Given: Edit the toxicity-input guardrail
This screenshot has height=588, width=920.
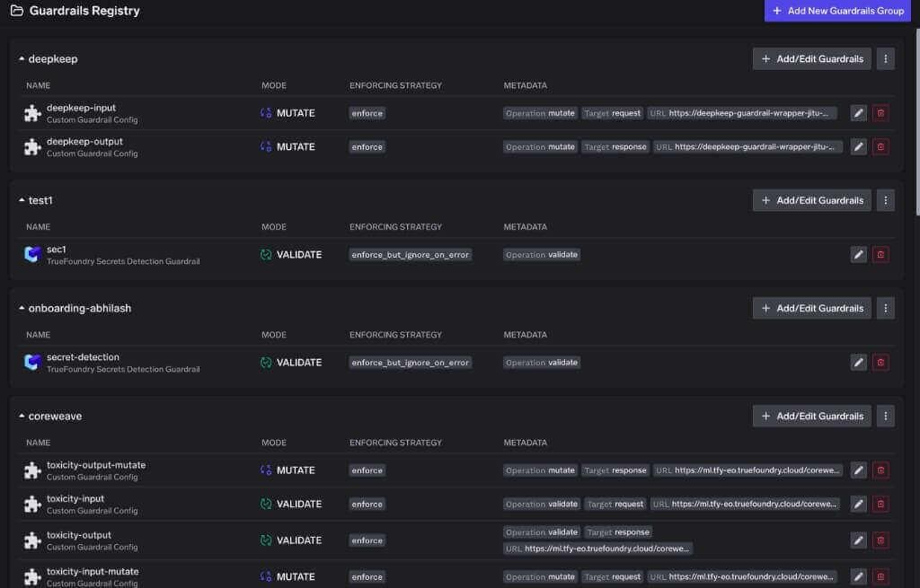Looking at the screenshot, I should pos(858,505).
